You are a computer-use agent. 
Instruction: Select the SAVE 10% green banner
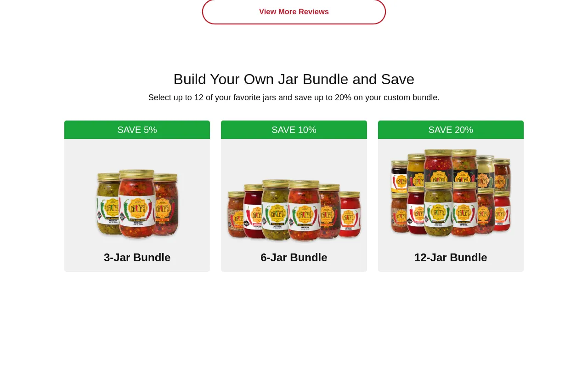pos(294,130)
